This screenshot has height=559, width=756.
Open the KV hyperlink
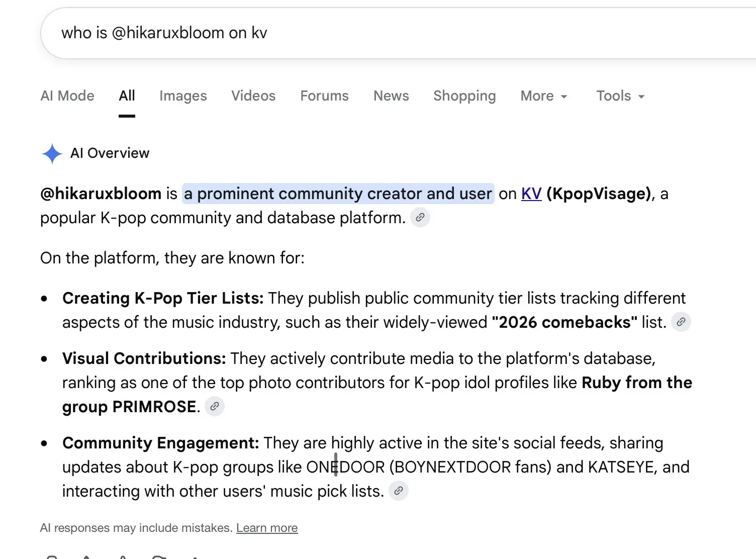point(531,194)
